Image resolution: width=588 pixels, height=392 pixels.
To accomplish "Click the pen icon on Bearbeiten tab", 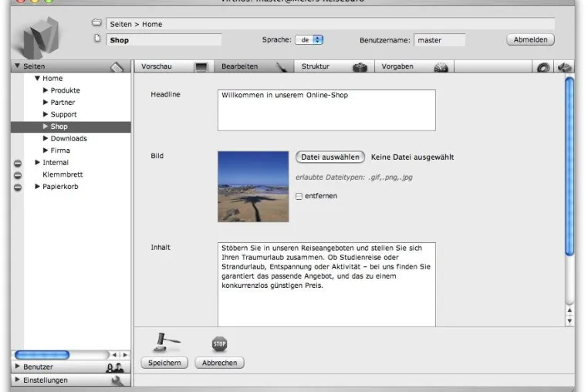I will click(x=281, y=67).
